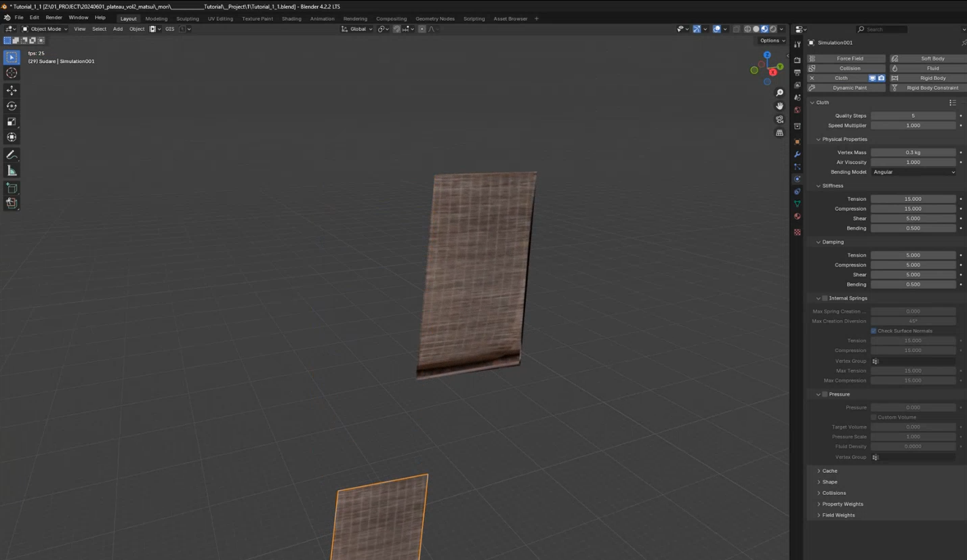
Task: Toggle Cloth render camera icon
Action: coord(881,78)
